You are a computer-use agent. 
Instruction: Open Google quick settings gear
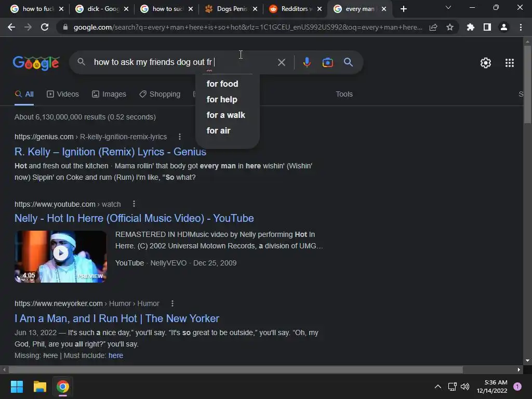[486, 63]
